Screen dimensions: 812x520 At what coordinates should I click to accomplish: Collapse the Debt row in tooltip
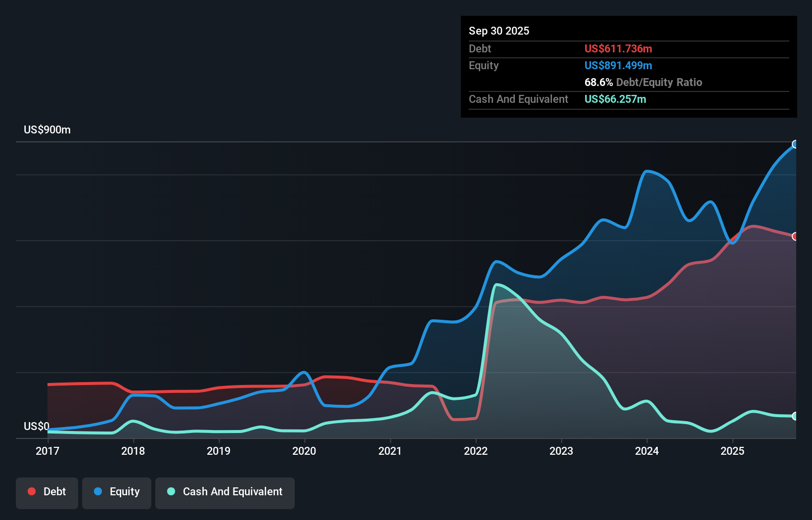[480, 48]
